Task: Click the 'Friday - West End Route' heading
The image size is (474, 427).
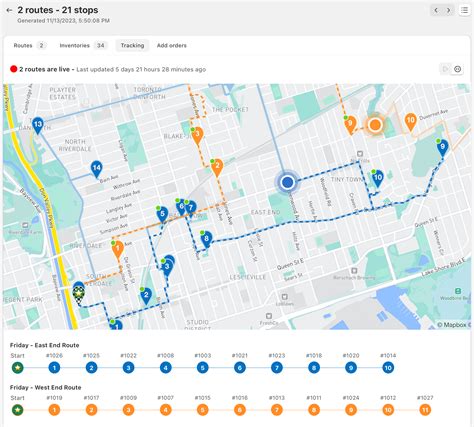Action: pyautogui.click(x=46, y=387)
